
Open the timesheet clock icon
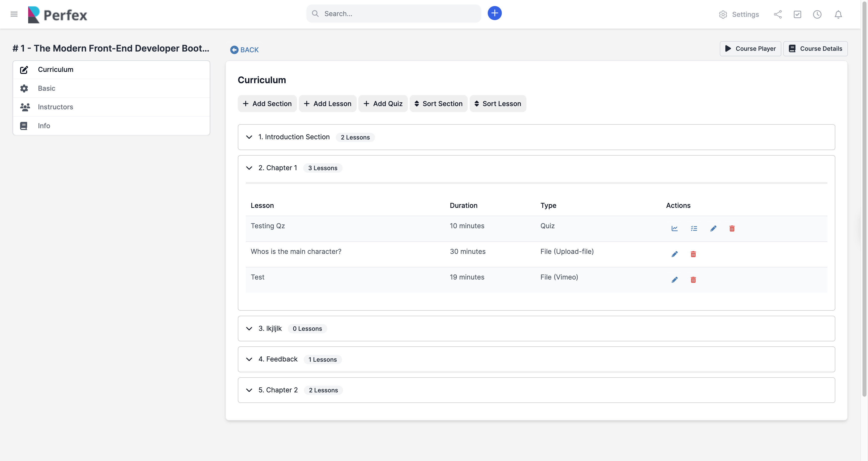(x=817, y=14)
